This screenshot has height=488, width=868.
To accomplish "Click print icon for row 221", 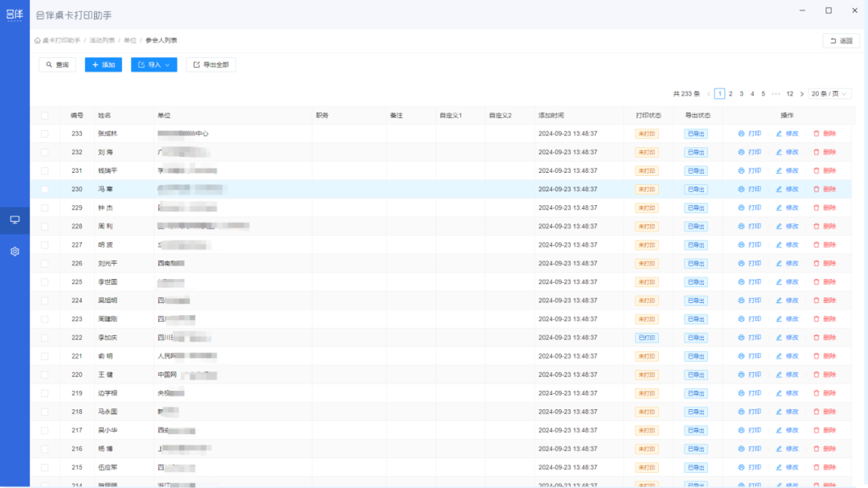I will click(x=741, y=356).
